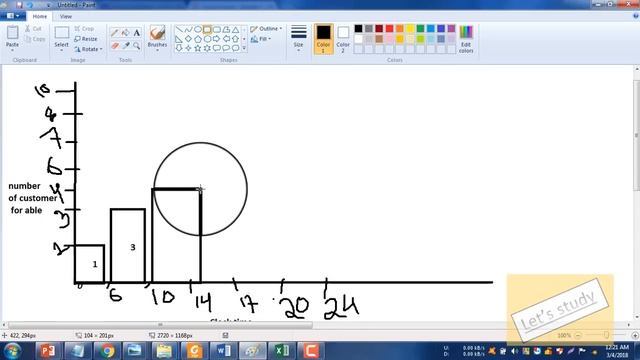Open Google Chrome from the taskbar
Viewport: 640px width, 360px height.
click(107, 351)
